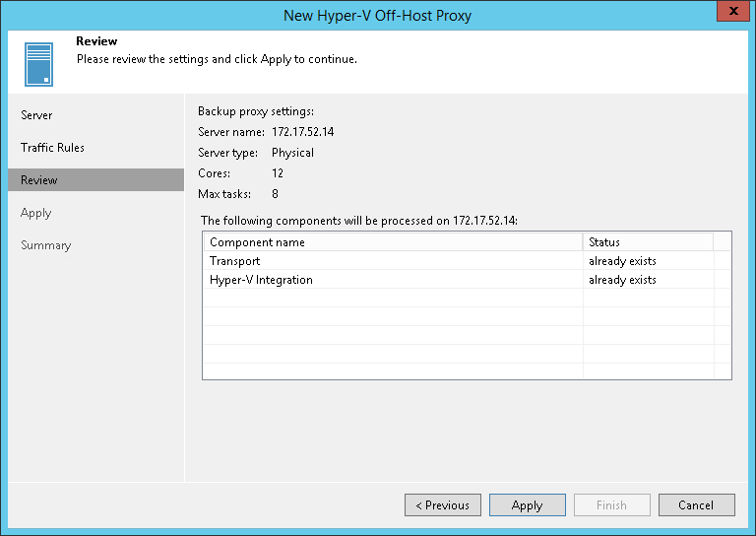Cancel the proxy wizard

click(696, 505)
